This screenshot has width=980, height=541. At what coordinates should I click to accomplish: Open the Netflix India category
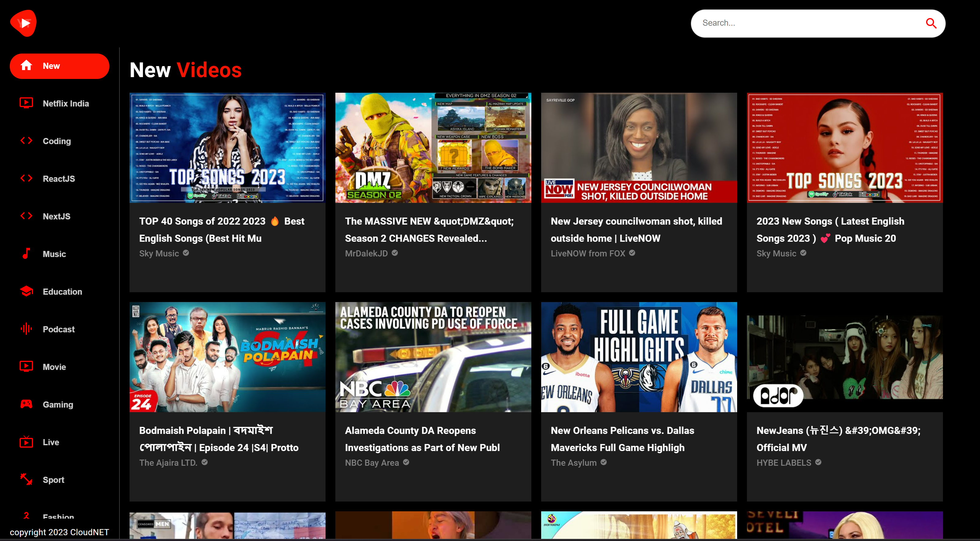pyautogui.click(x=66, y=103)
